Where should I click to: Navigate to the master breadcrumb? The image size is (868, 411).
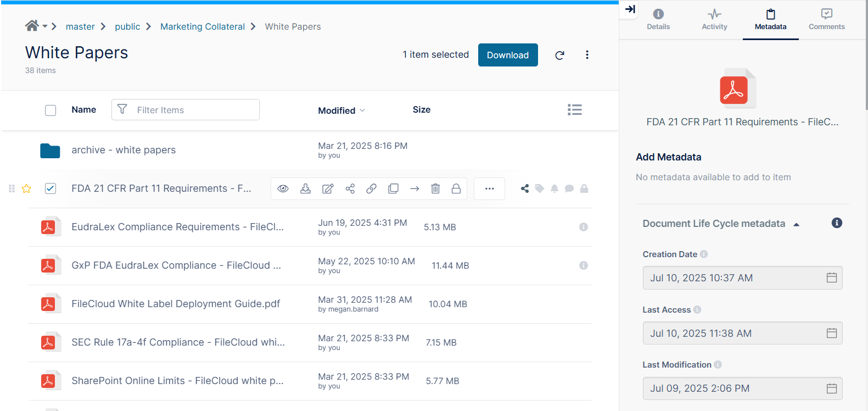pos(80,26)
